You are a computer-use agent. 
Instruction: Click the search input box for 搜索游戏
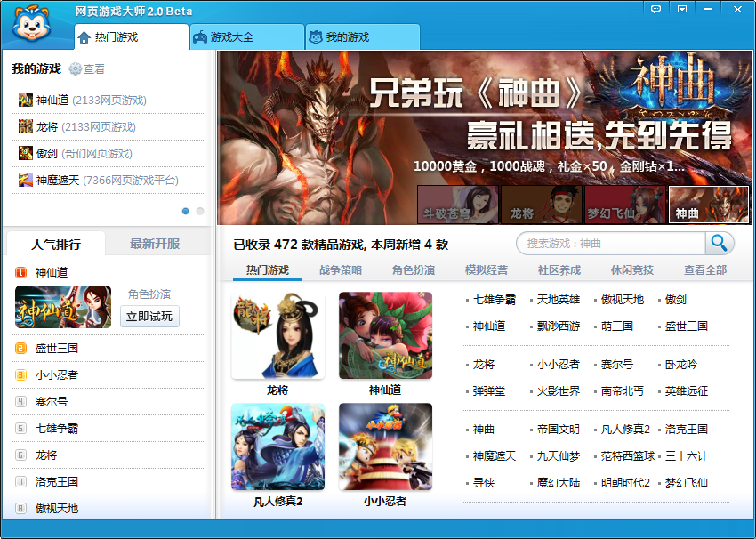pos(605,243)
